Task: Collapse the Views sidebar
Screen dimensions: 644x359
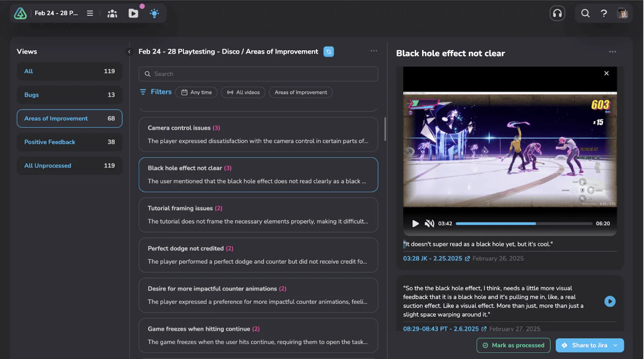Action: (x=129, y=51)
